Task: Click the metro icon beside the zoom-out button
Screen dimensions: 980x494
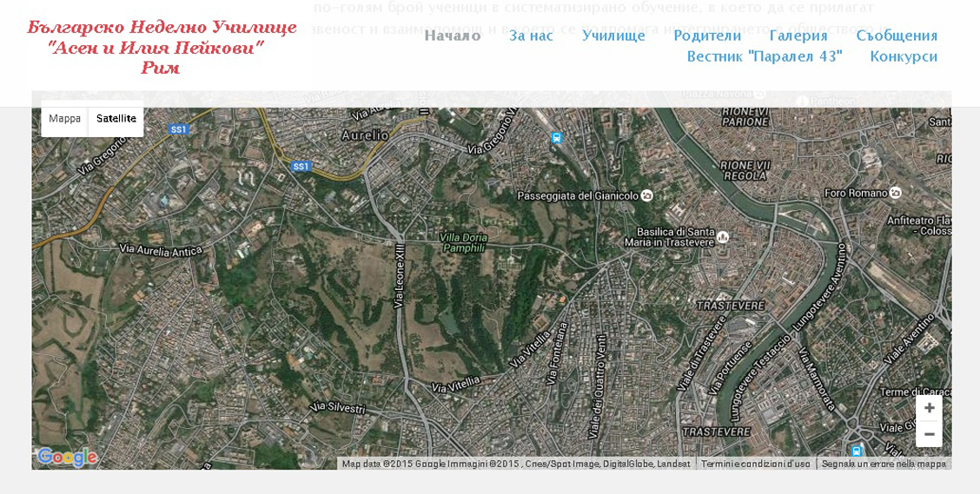Action: coord(857,451)
